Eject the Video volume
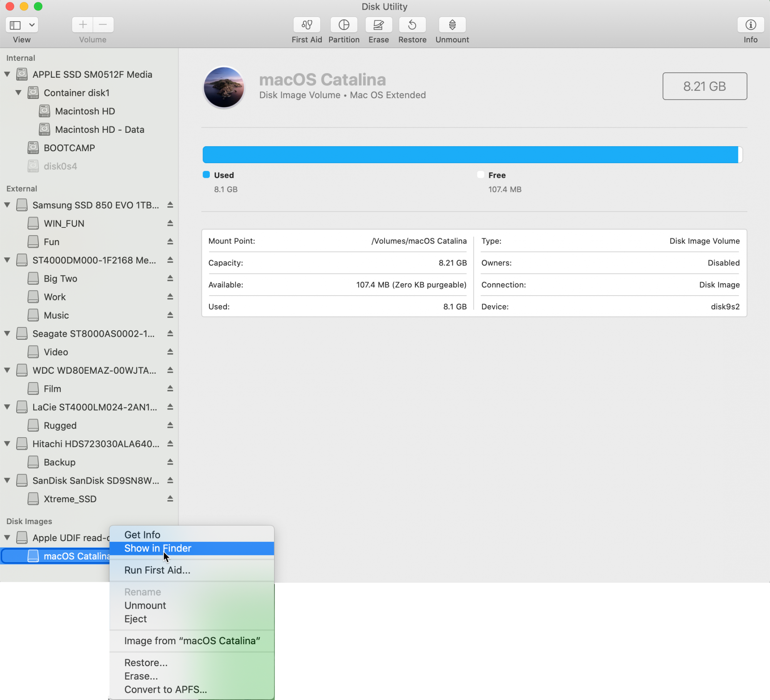The image size is (770, 700). coord(170,352)
